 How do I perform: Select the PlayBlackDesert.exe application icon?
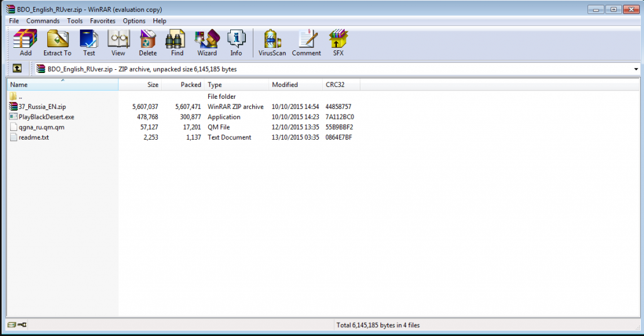(x=14, y=116)
